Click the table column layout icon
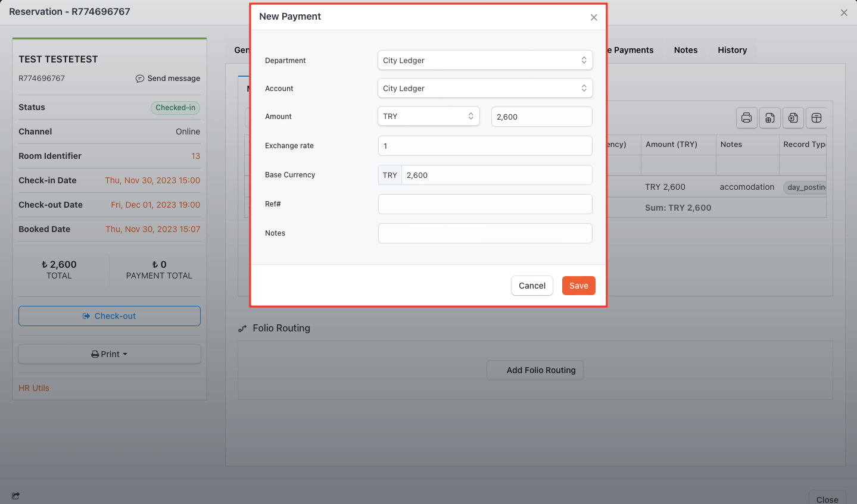The image size is (857, 504). pyautogui.click(x=817, y=118)
